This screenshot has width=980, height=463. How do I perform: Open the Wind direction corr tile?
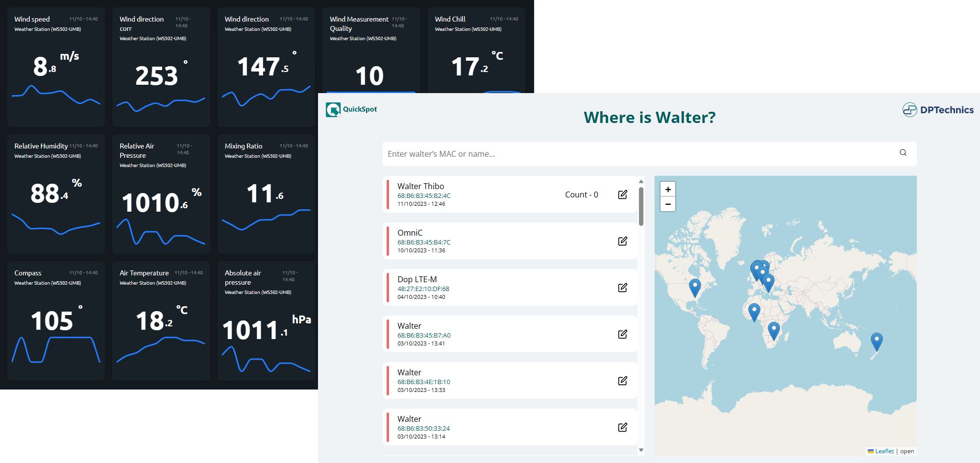point(161,67)
